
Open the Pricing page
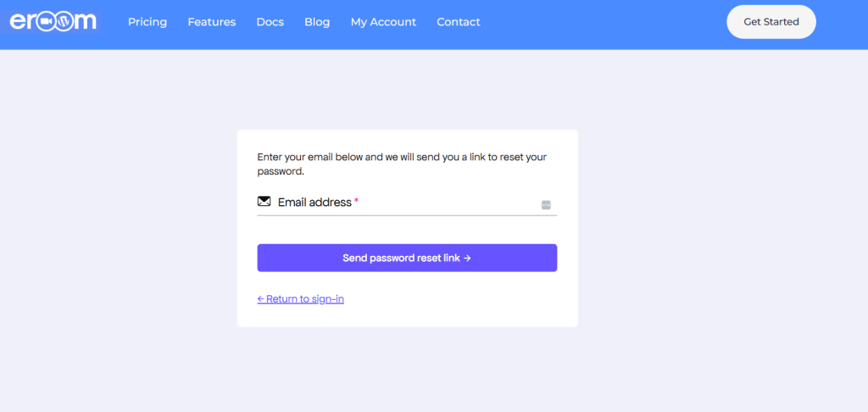click(x=147, y=22)
